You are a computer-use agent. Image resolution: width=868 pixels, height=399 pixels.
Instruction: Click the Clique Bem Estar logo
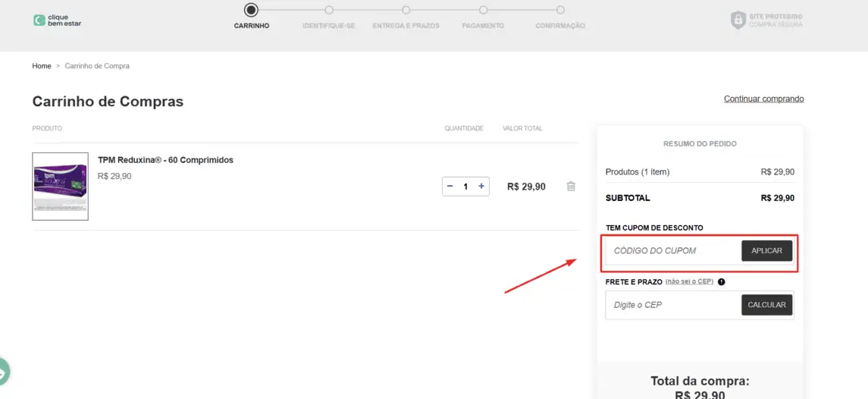click(x=57, y=20)
